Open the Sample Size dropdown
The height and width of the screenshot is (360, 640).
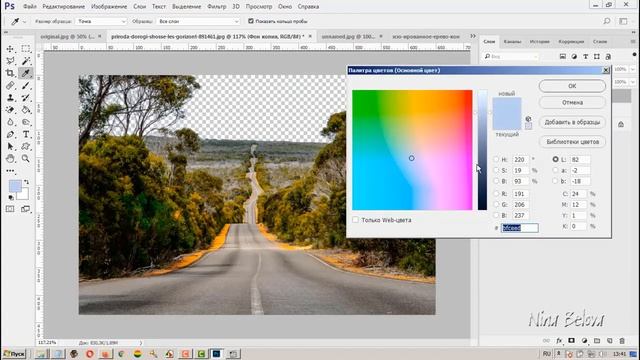click(x=102, y=21)
